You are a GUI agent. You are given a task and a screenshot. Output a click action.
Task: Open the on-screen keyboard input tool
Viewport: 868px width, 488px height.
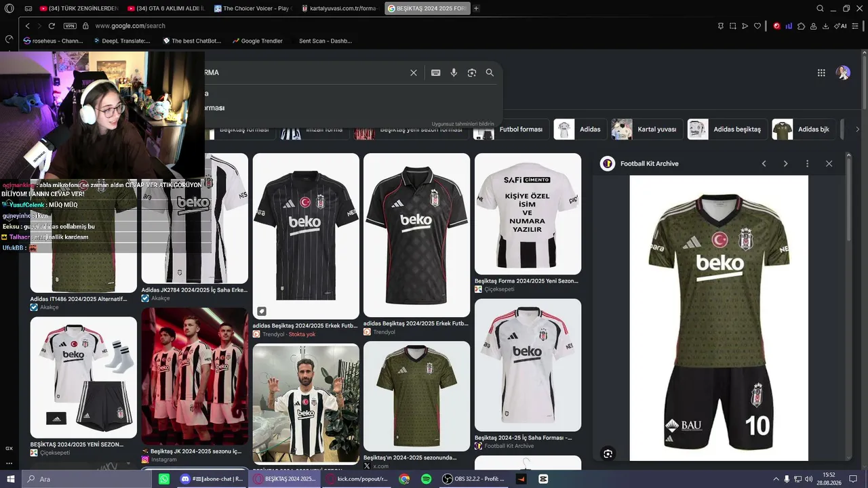436,73
